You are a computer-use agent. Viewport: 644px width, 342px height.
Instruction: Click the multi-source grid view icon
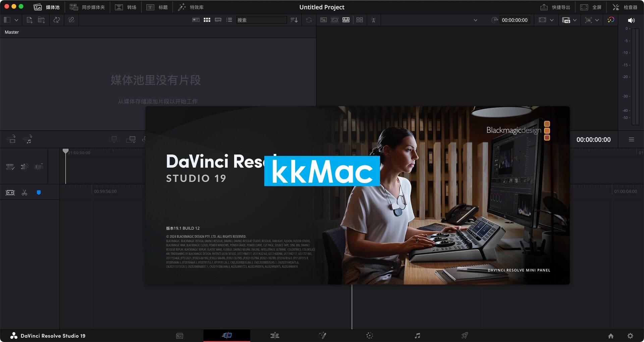pyautogui.click(x=360, y=20)
